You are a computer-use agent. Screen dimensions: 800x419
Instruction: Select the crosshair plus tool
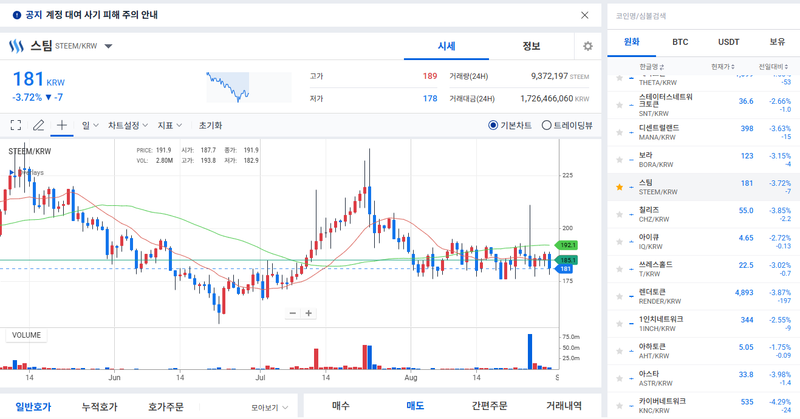(x=62, y=125)
